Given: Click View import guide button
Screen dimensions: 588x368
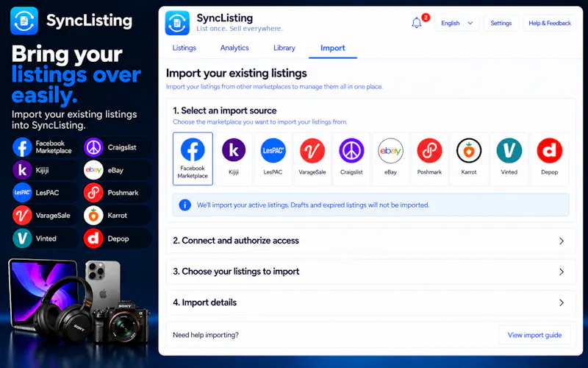Looking at the screenshot, I should coord(534,335).
